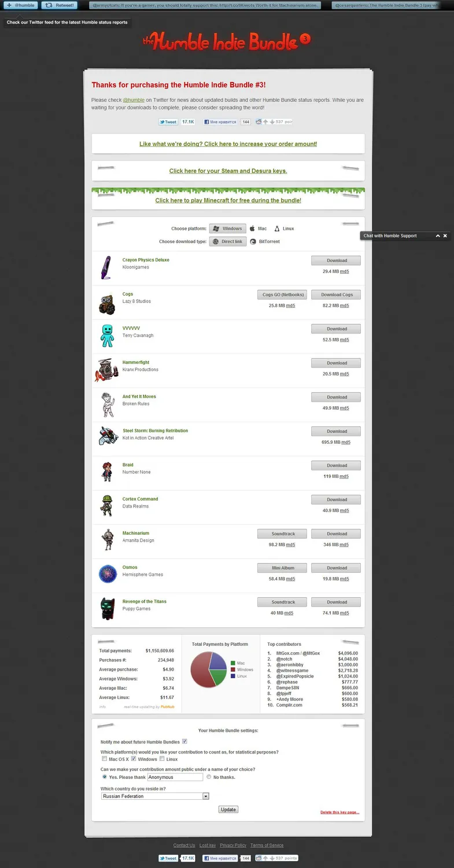Click the Machinarium robot icon

click(106, 540)
